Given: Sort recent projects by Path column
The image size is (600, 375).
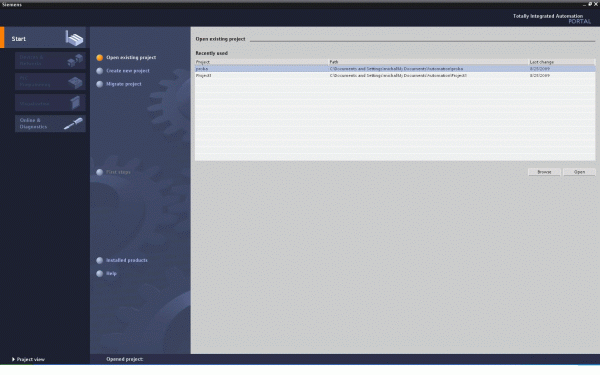Looking at the screenshot, I should (429, 62).
